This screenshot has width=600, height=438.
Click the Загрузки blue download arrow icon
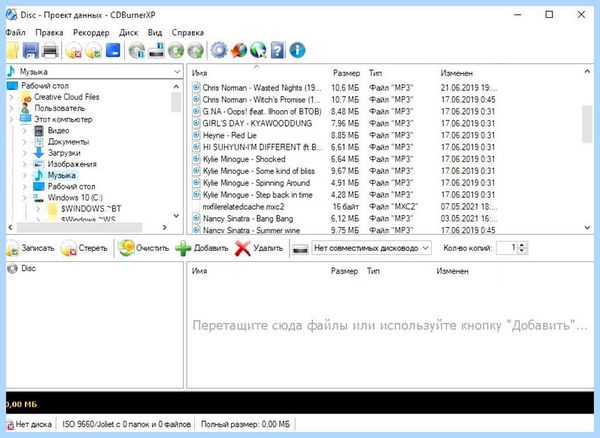click(x=39, y=153)
